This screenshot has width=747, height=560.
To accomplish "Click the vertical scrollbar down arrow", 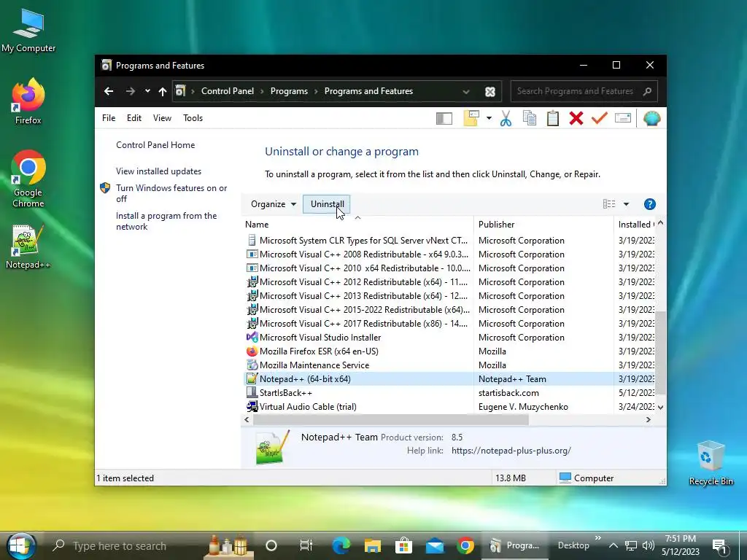I will 660,407.
